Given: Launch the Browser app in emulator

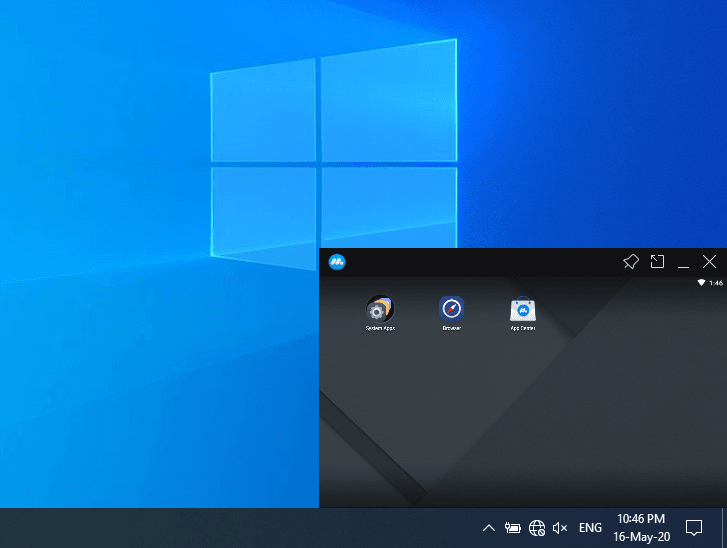Looking at the screenshot, I should pos(452,309).
